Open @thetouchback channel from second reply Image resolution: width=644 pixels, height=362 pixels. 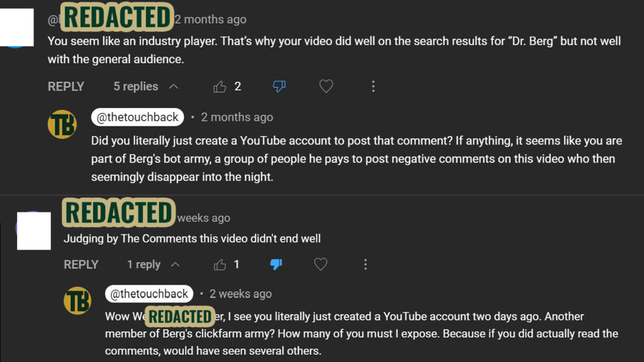[x=149, y=293]
